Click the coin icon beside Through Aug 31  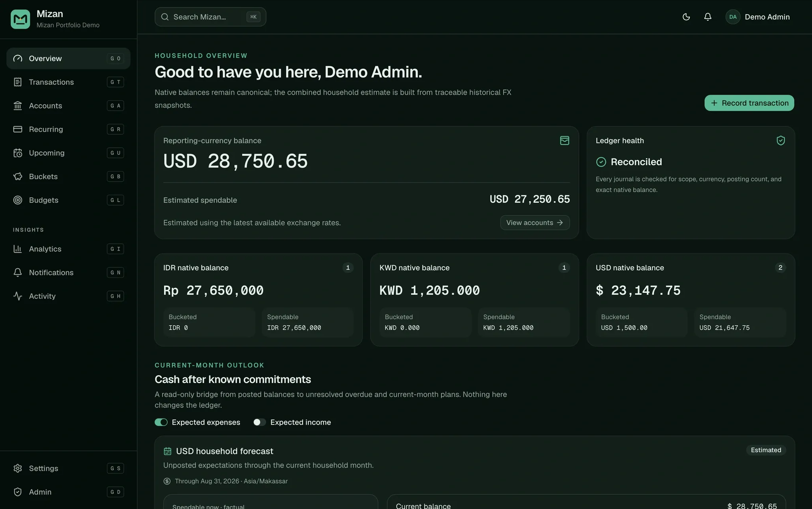(167, 481)
